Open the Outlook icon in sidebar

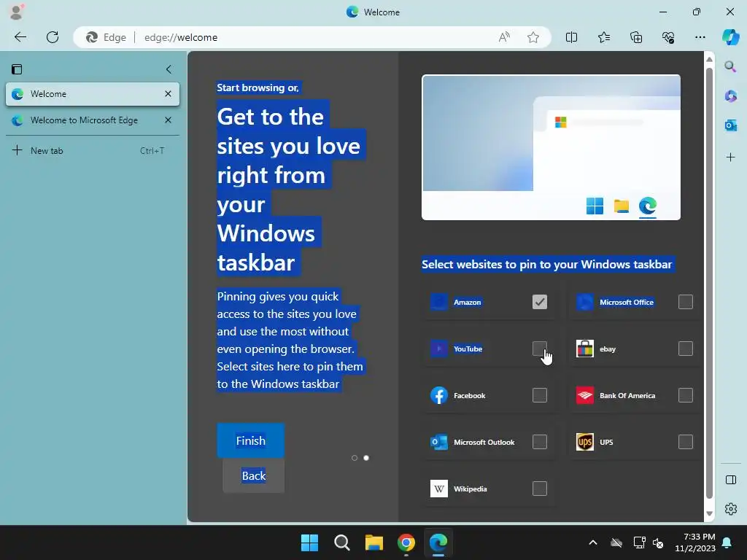(730, 125)
